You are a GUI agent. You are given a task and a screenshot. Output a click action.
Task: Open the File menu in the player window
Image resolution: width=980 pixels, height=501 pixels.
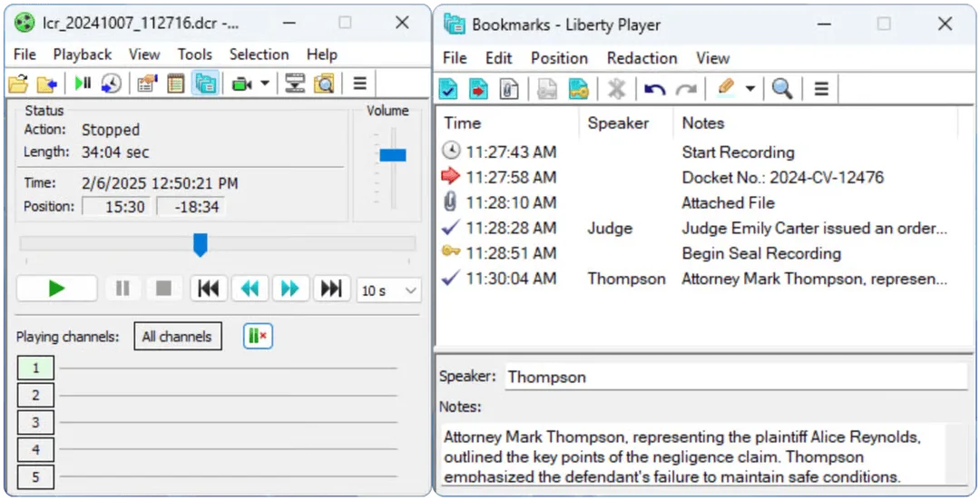click(x=25, y=54)
